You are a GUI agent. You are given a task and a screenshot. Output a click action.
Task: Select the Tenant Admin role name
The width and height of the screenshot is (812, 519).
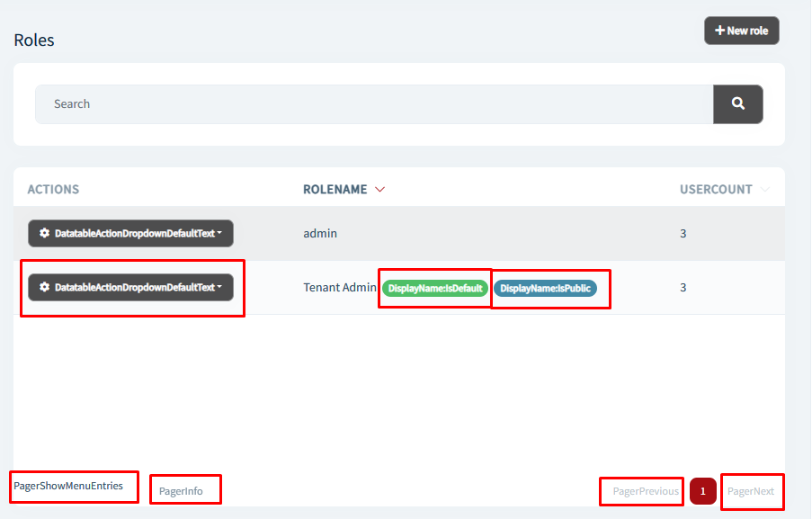pos(340,288)
